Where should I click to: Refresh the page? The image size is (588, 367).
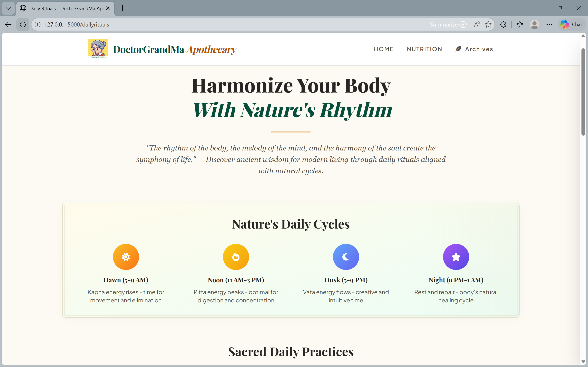pos(23,24)
